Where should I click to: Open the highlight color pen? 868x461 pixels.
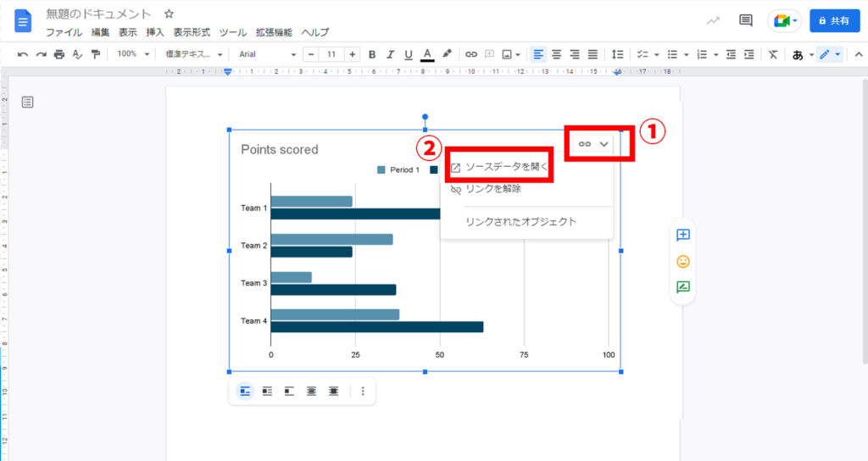(447, 53)
